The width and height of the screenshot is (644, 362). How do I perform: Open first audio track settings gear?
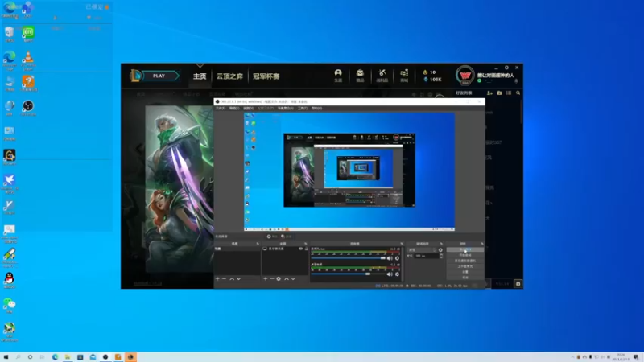pyautogui.click(x=397, y=258)
